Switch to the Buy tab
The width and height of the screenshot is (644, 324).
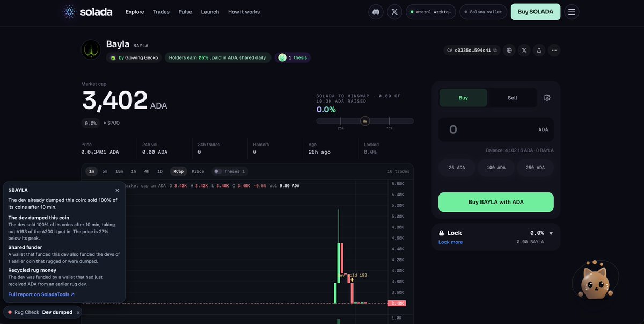pyautogui.click(x=463, y=98)
